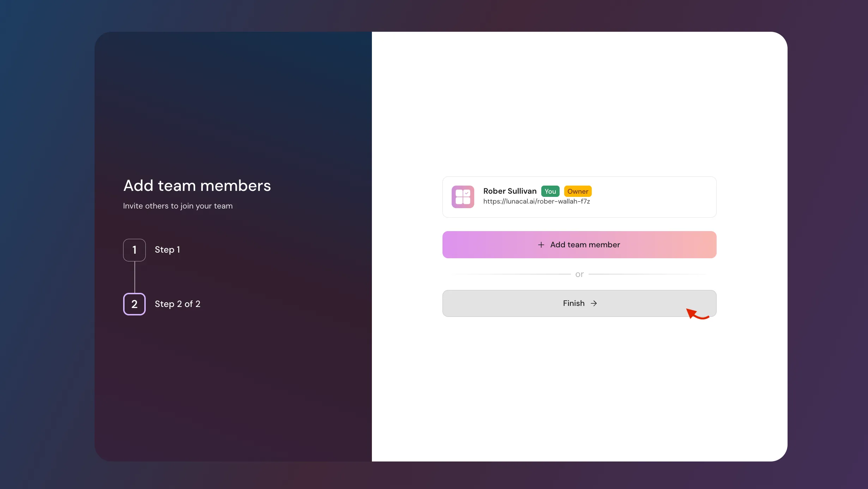Select the step 1 number box
The image size is (868, 489).
[x=134, y=250]
